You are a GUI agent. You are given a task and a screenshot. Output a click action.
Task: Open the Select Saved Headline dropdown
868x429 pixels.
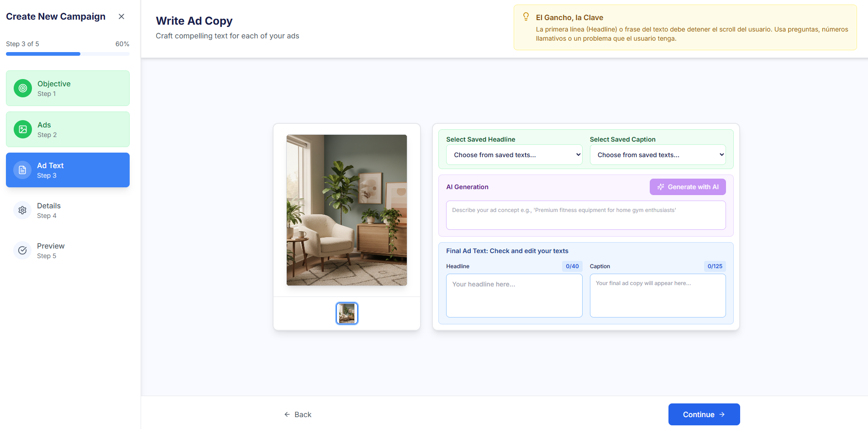pyautogui.click(x=514, y=155)
